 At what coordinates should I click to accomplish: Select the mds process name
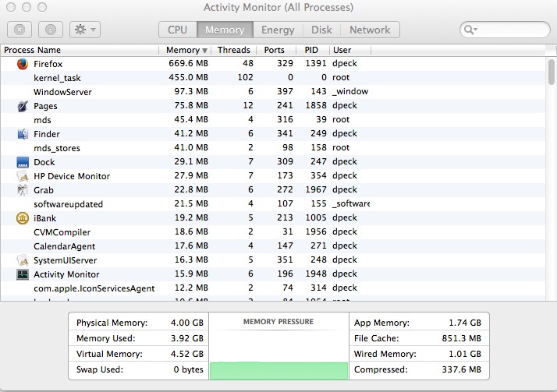point(42,120)
